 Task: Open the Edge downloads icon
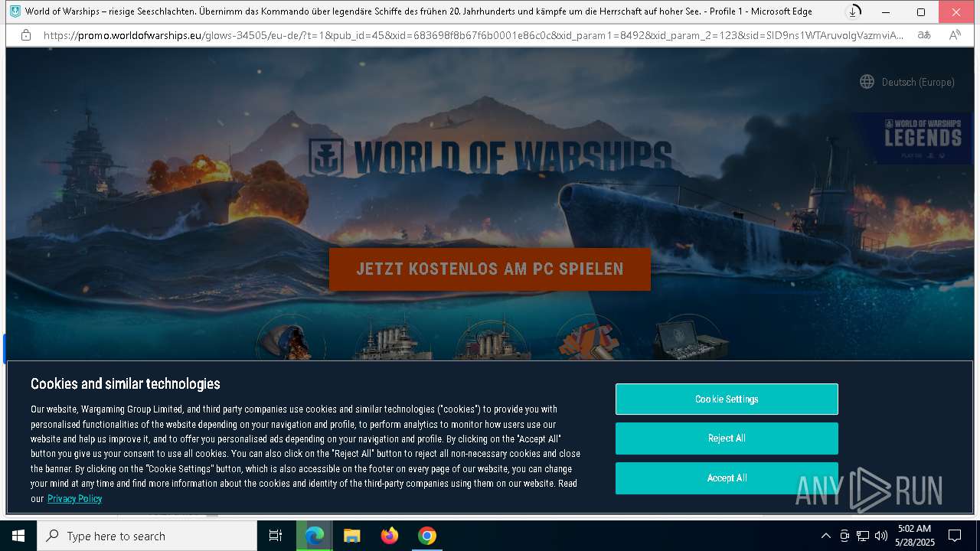coord(853,11)
